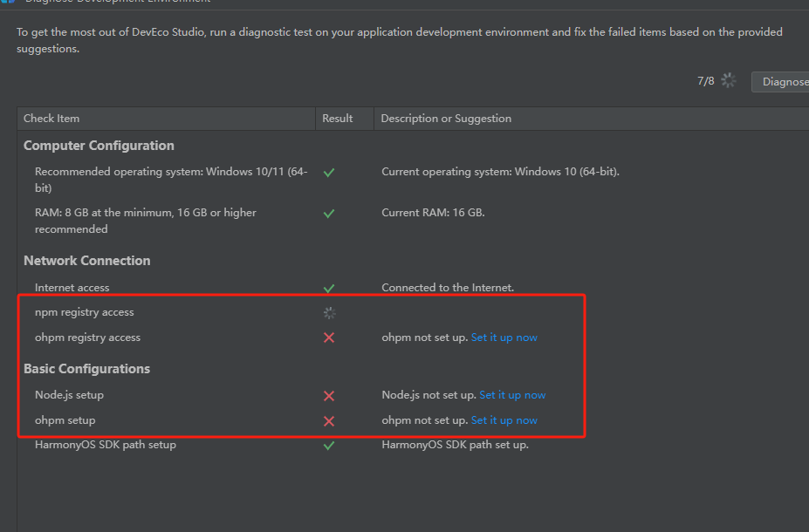The height and width of the screenshot is (532, 809).
Task: Select the 'HarmonyOS SDK path setup' check item
Action: click(x=106, y=445)
